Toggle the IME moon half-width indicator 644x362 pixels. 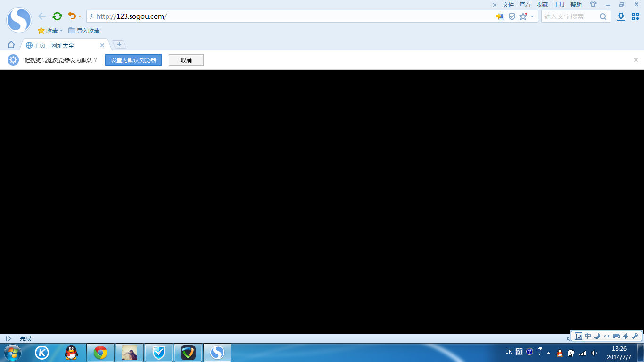click(597, 336)
